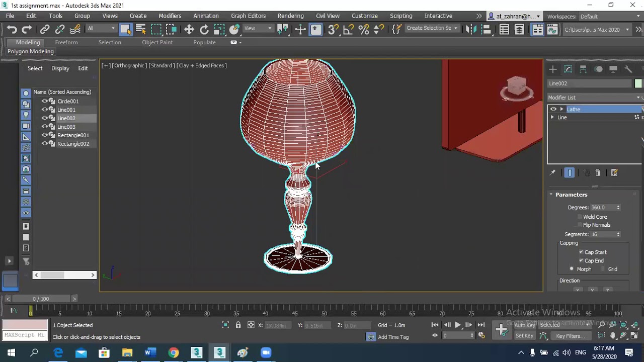Toggle Lathe modifier eye icon
Image resolution: width=644 pixels, height=362 pixels.
click(x=553, y=109)
